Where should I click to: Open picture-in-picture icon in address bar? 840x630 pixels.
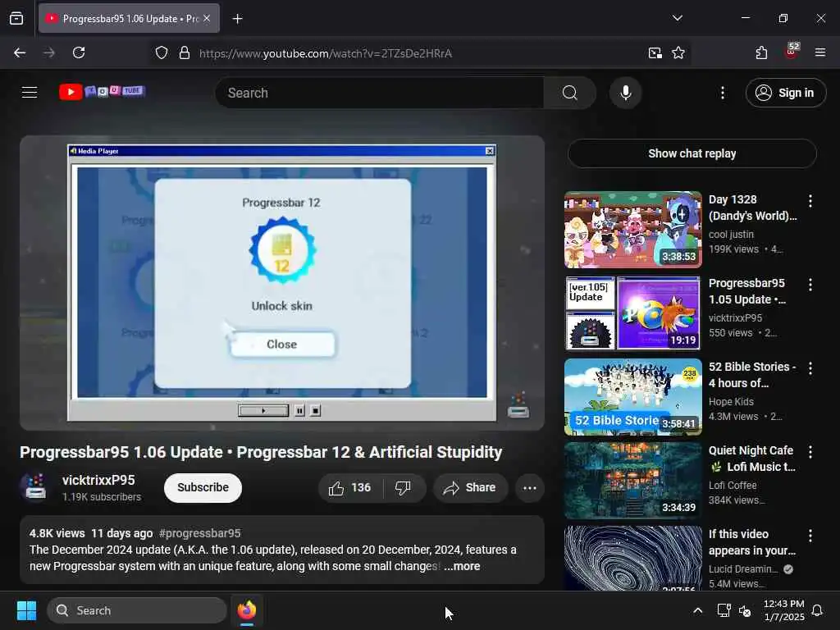click(x=655, y=52)
